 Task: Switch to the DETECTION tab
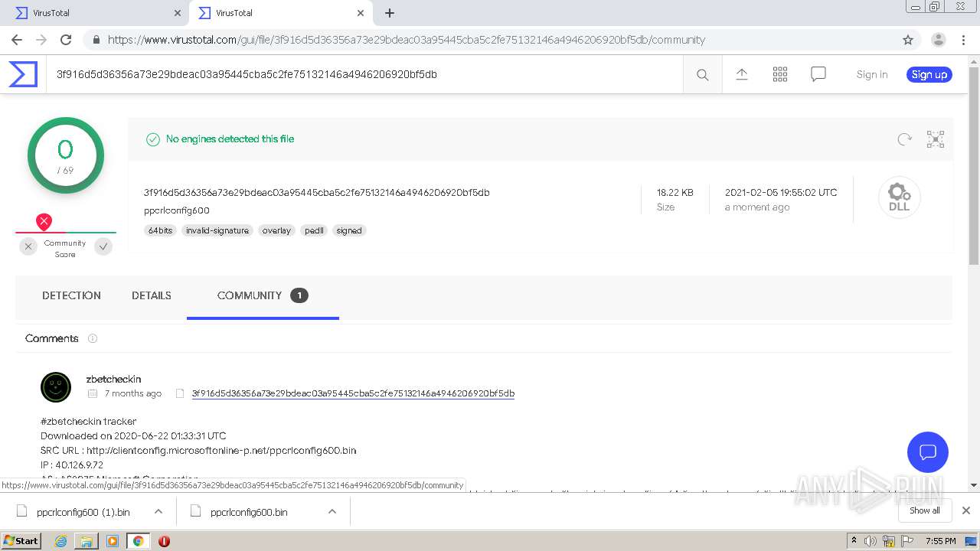tap(71, 295)
